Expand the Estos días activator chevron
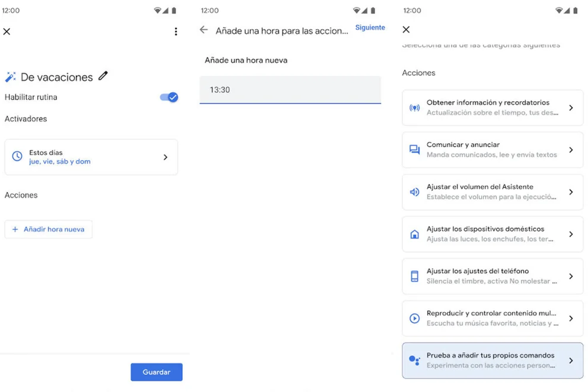This screenshot has width=588, height=392. 165,157
